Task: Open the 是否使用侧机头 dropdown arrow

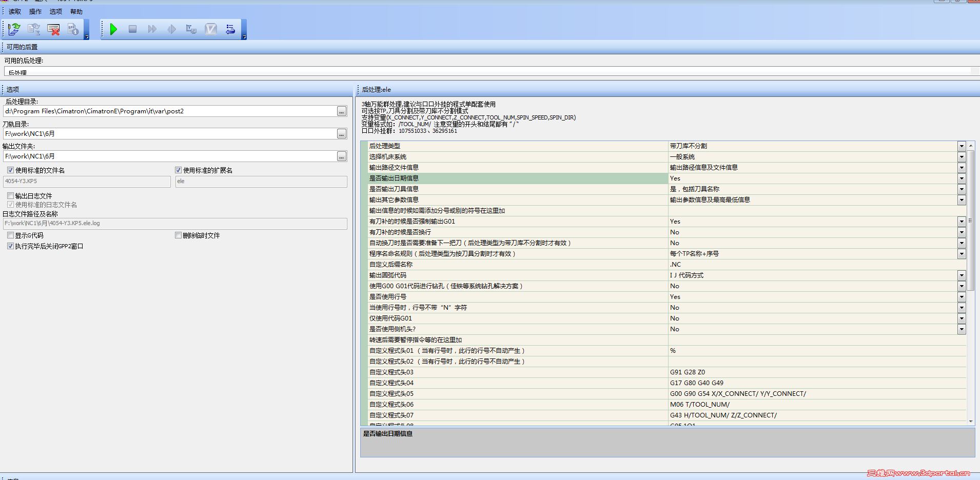Action: tap(962, 329)
